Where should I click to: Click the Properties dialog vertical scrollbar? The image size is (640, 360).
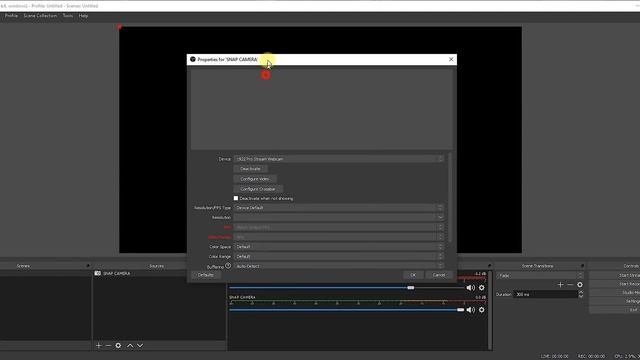[450, 198]
